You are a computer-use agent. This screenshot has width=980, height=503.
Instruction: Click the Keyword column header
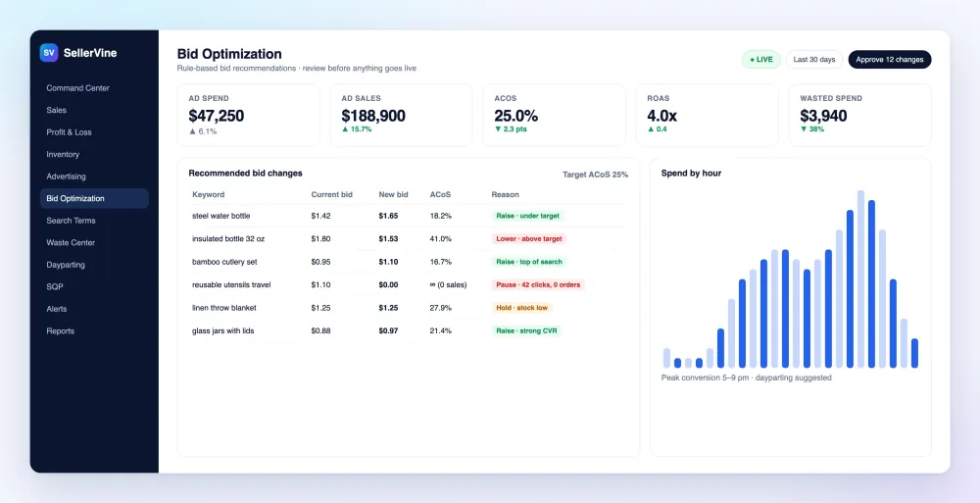coord(208,194)
